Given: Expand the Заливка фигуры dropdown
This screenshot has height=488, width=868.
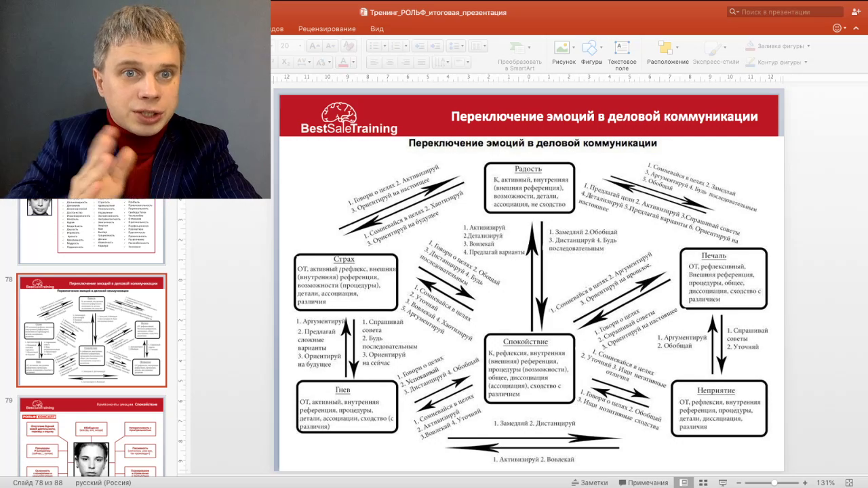Looking at the screenshot, I should (808, 46).
